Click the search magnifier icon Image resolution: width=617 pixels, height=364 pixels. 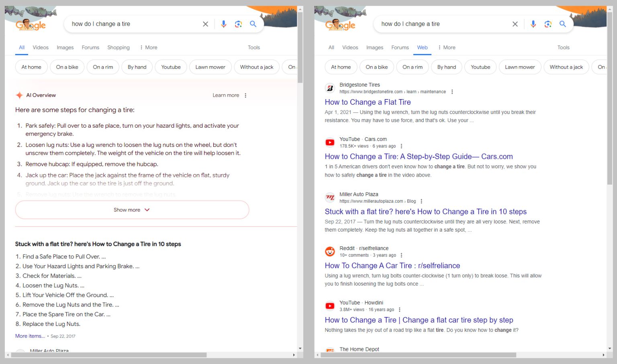253,24
